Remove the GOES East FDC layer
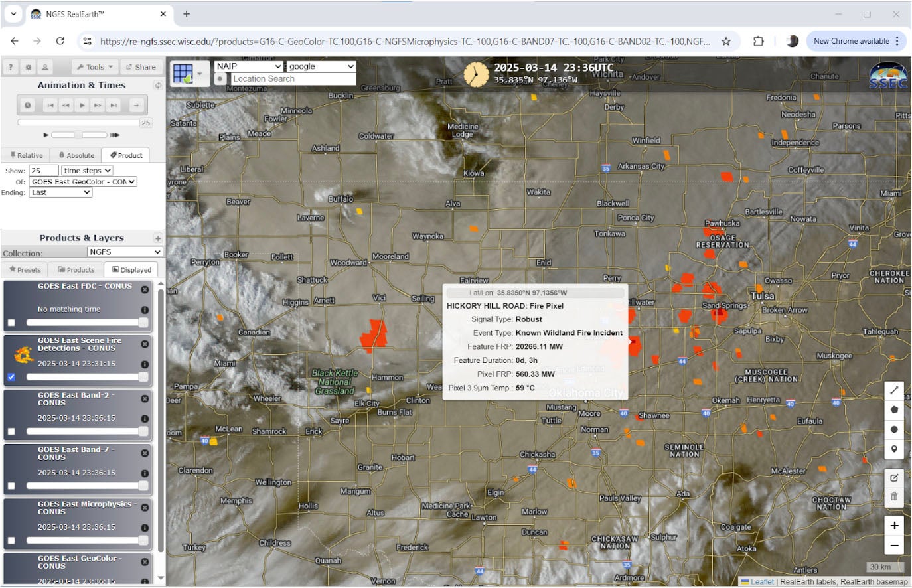Image resolution: width=912 pixels, height=588 pixels. [x=145, y=289]
